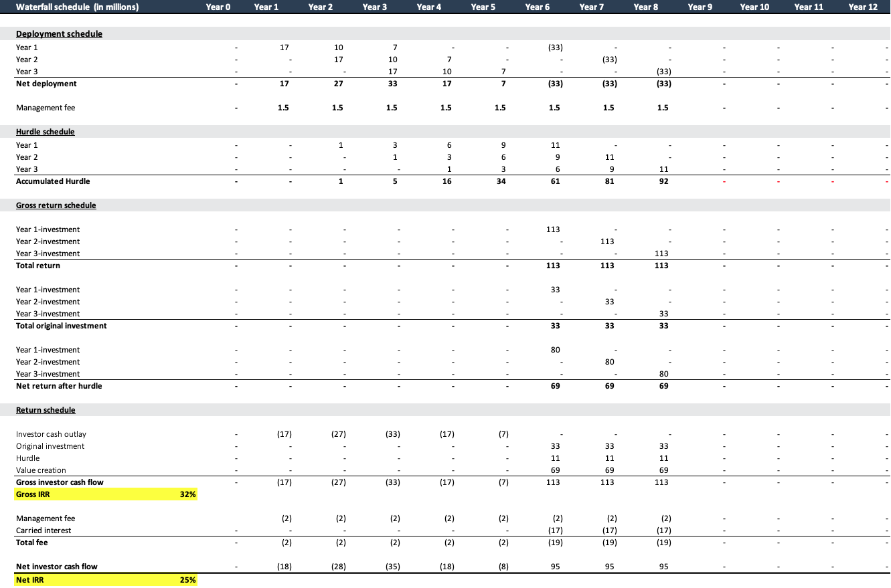Click the 'Total original investment' row label

coord(62,326)
